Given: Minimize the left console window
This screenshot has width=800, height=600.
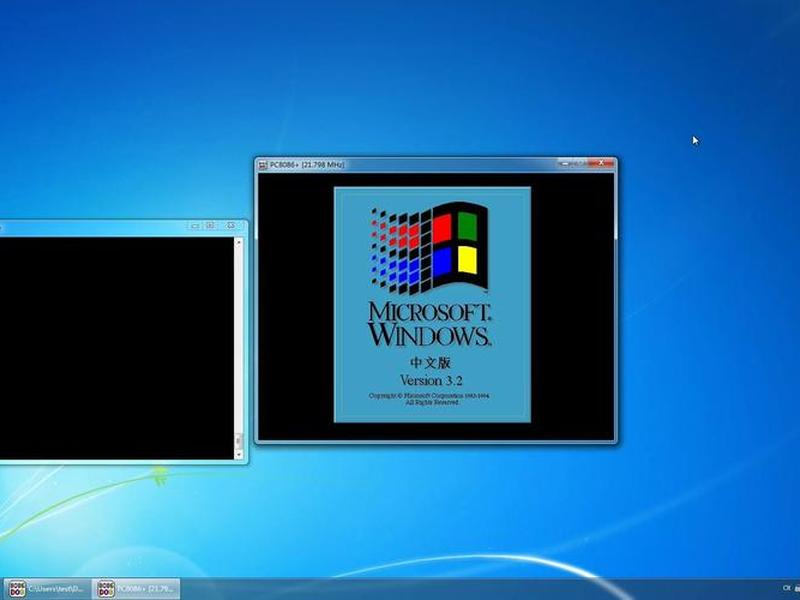Looking at the screenshot, I should point(195,226).
